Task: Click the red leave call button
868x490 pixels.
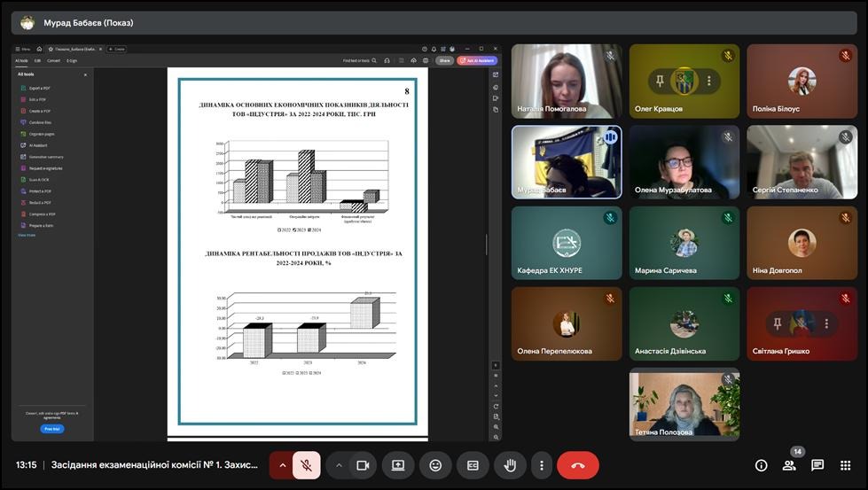Action: [578, 465]
